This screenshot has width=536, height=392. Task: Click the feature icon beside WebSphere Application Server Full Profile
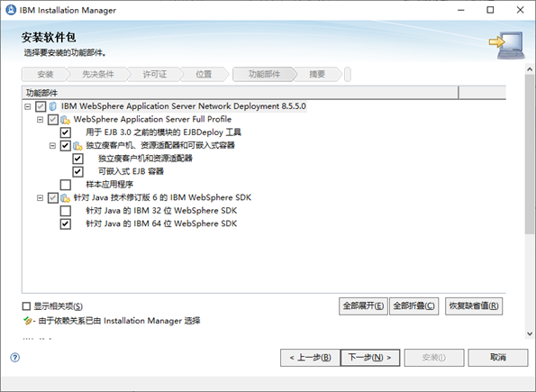pyautogui.click(x=65, y=120)
